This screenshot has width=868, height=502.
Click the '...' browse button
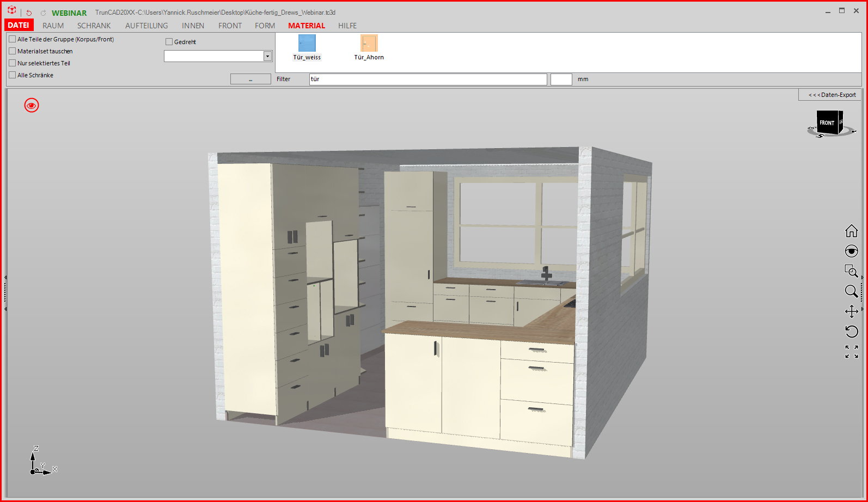[250, 79]
